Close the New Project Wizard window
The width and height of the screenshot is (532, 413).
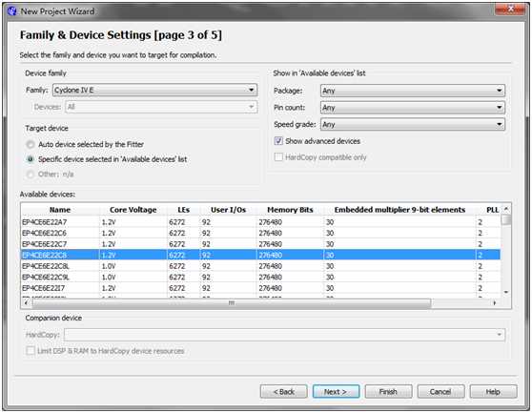510,10
